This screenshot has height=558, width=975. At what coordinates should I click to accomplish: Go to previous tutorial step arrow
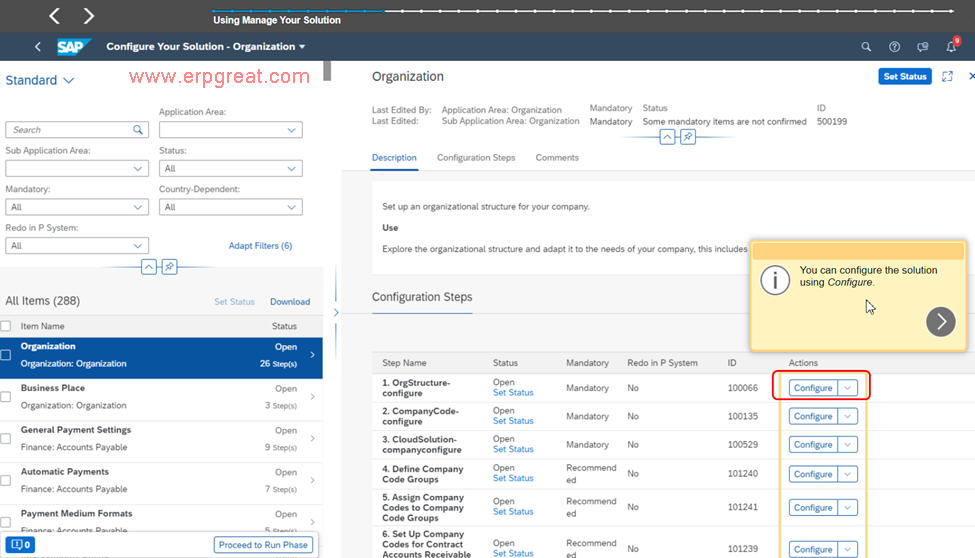(x=55, y=16)
